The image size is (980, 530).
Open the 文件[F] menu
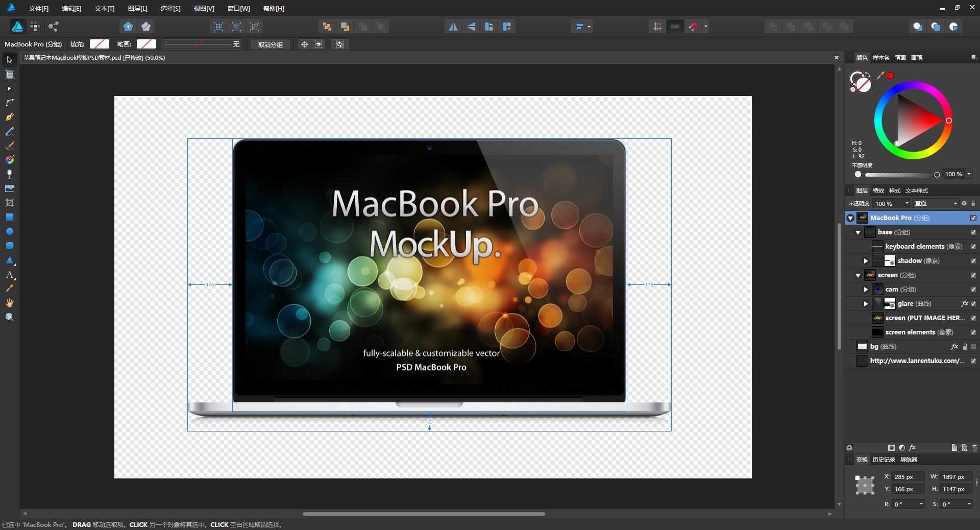tap(39, 8)
